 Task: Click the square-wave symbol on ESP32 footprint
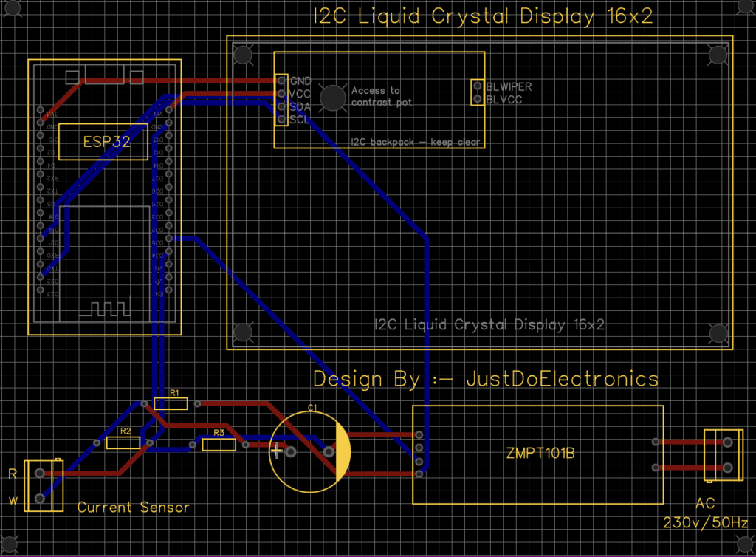point(105,309)
